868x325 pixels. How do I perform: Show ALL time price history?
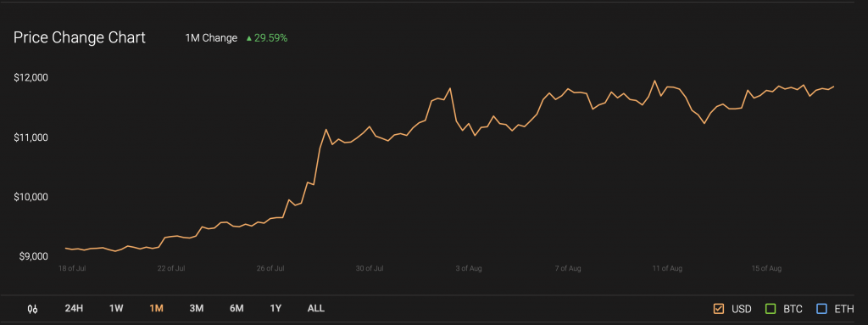[x=316, y=308]
